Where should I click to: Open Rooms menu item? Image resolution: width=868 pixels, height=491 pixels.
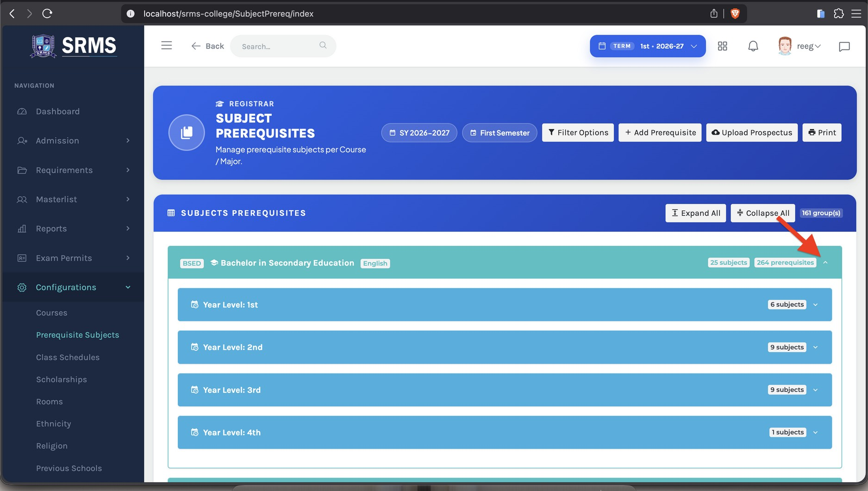tap(50, 402)
